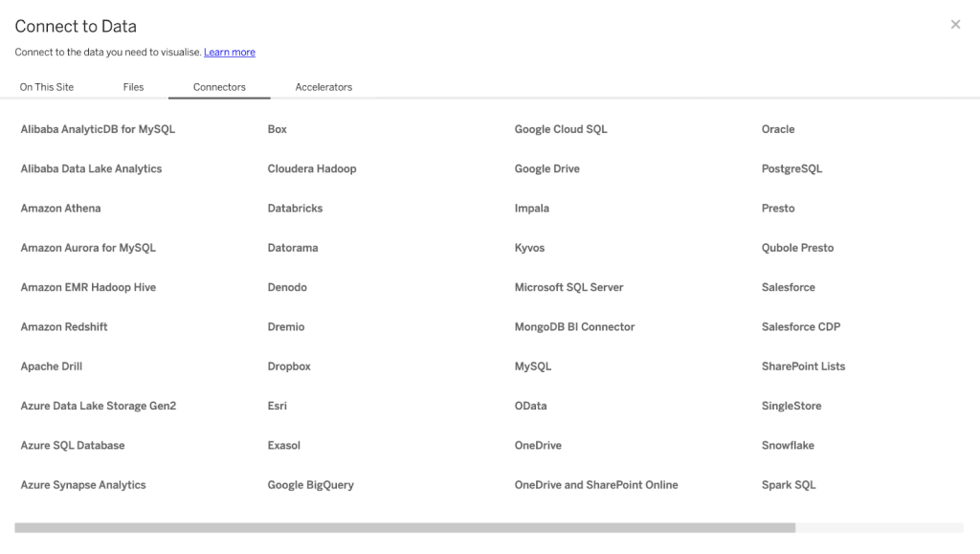This screenshot has width=980, height=554.
Task: Click the OneDrive connector entry
Action: click(538, 445)
